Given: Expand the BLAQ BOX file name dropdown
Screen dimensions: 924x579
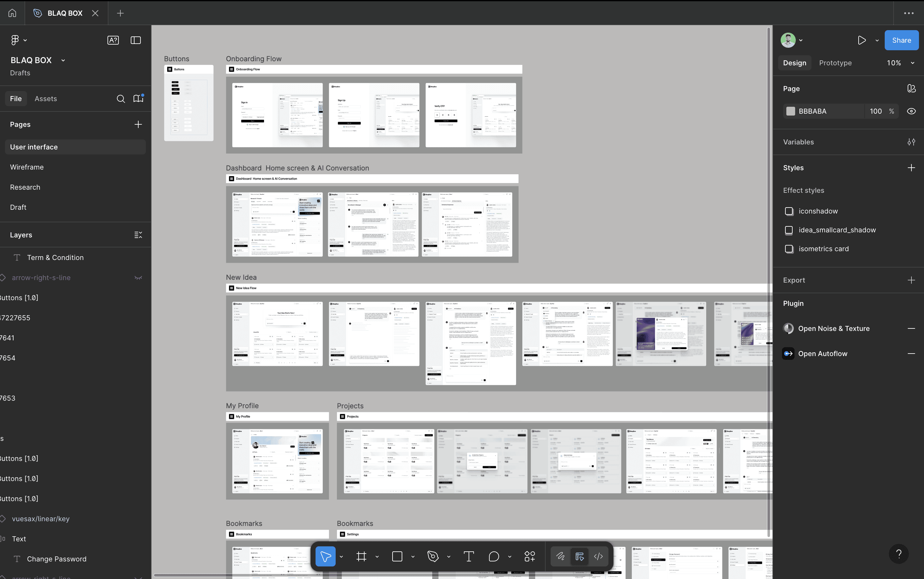Looking at the screenshot, I should tap(63, 61).
